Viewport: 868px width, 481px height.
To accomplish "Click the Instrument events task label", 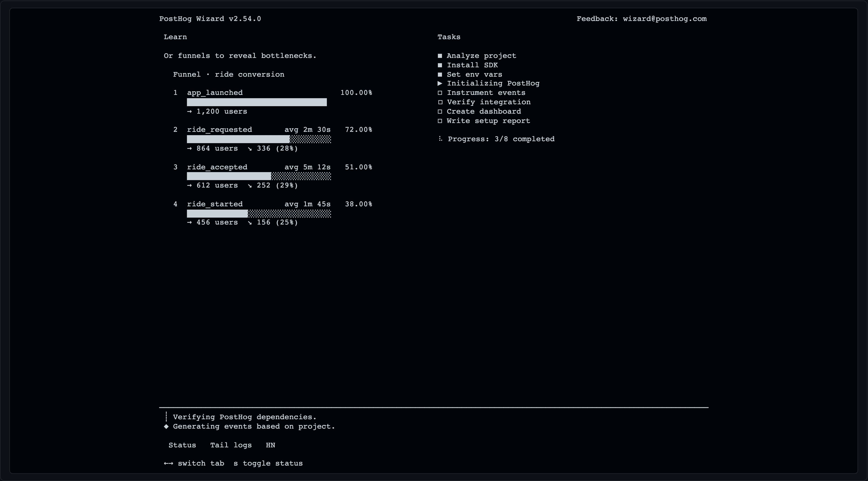I will (486, 93).
